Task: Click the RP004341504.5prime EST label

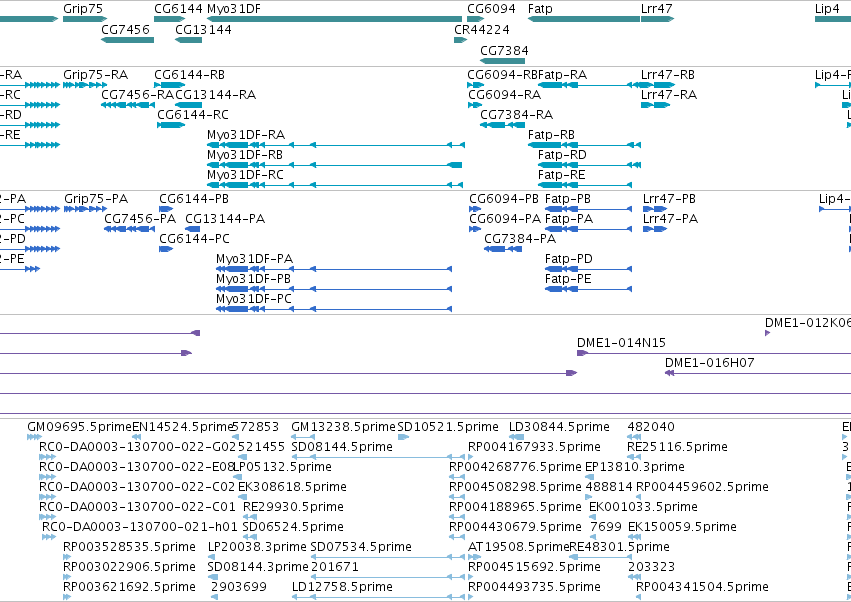Action: [702, 587]
